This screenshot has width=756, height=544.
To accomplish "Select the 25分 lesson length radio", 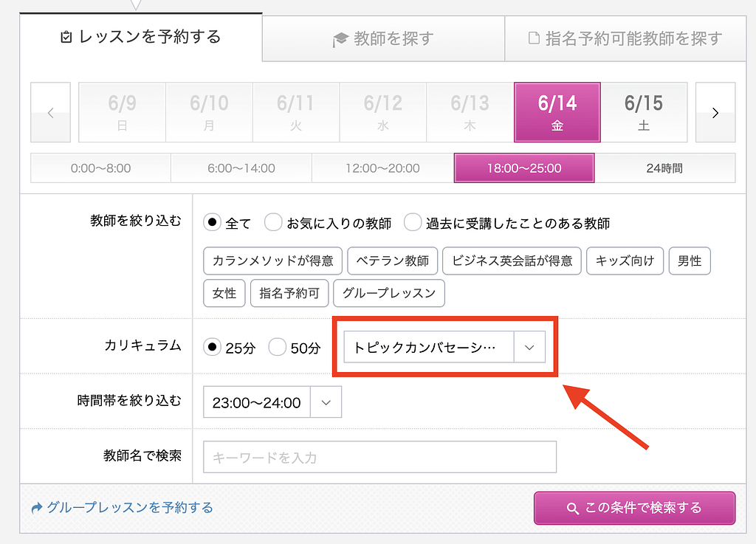I will coord(213,347).
